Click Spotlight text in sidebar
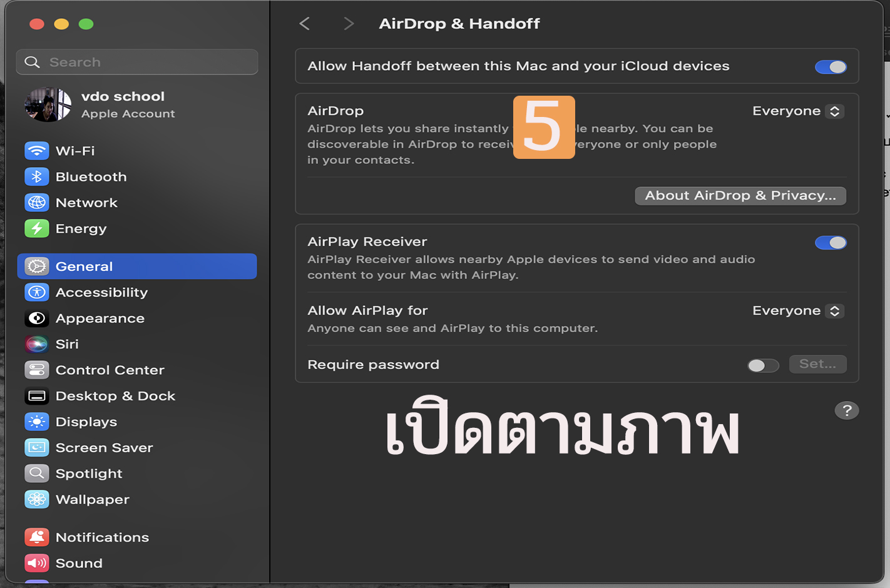Viewport: 890px width, 588px height. tap(89, 474)
